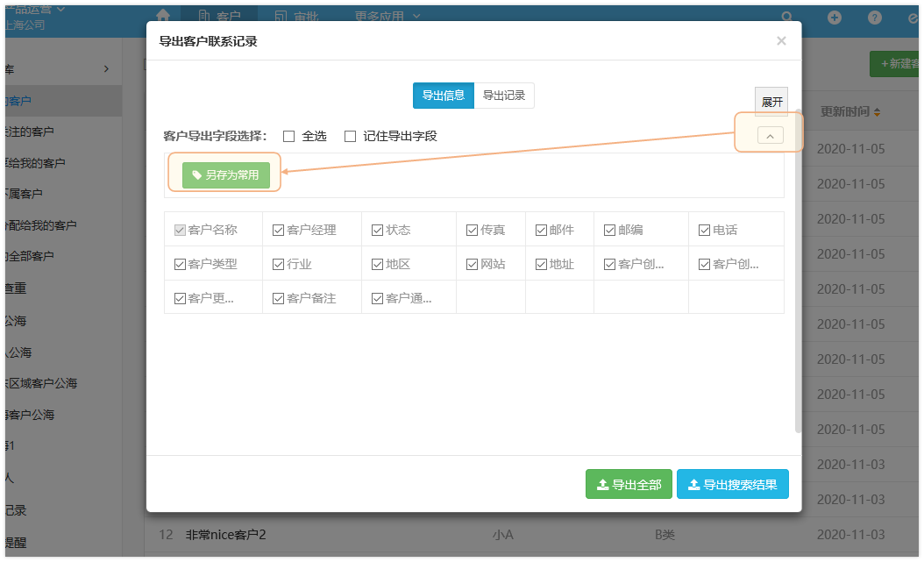
Task: Click the search magnifier icon in header
Action: click(788, 17)
